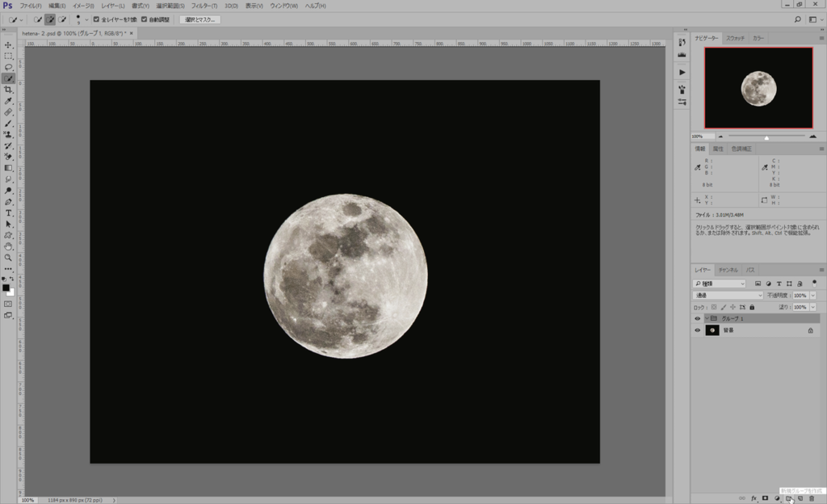Choose Subtract from selection mode icon
827x504 pixels.
click(x=62, y=19)
